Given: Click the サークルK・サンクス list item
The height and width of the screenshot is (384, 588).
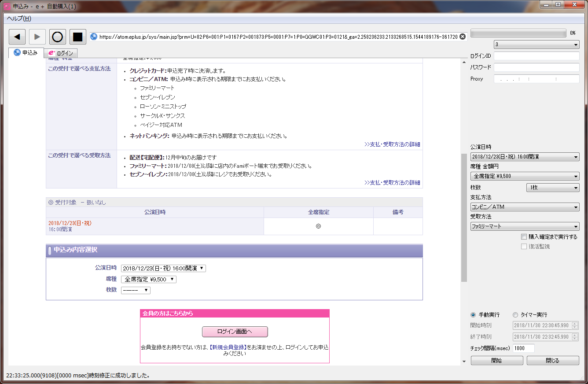Looking at the screenshot, I should point(162,116).
